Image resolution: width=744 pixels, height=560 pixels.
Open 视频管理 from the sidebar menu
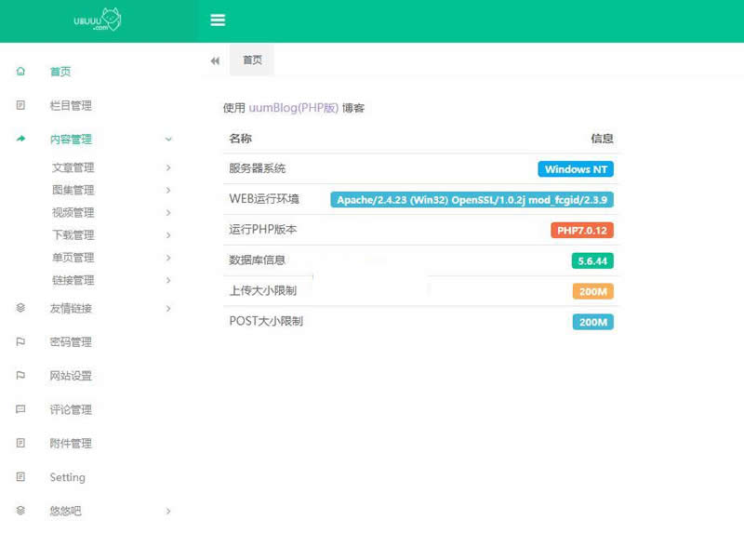73,212
